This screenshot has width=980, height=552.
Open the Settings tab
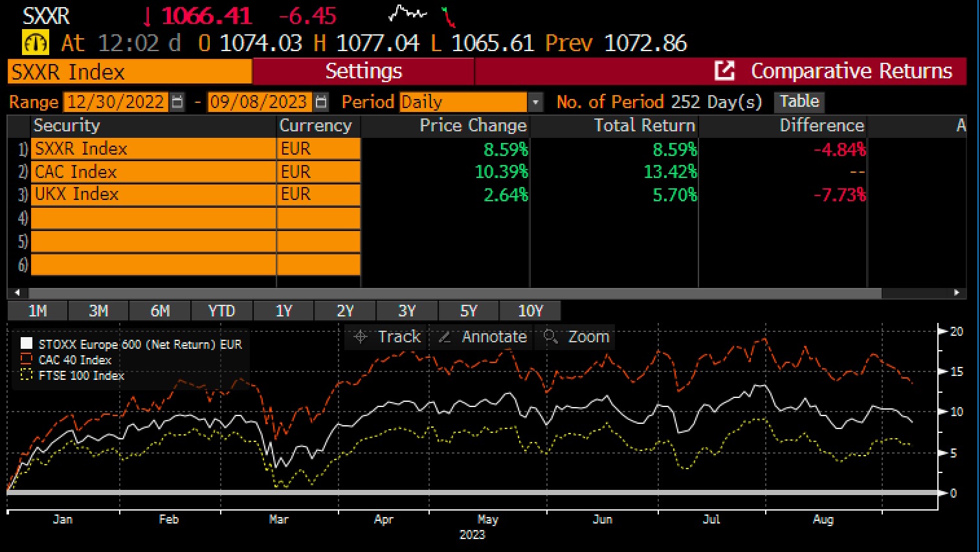click(363, 71)
